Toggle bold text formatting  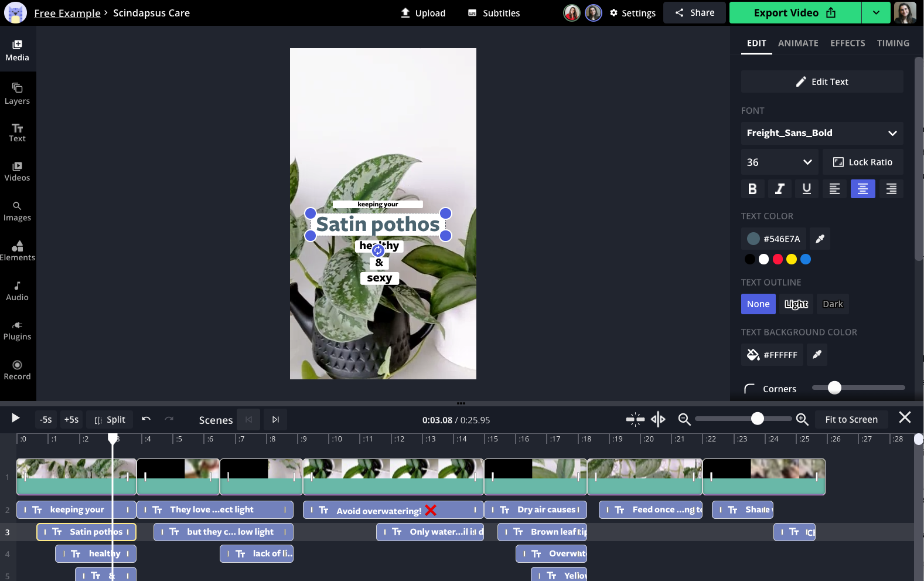pos(752,189)
